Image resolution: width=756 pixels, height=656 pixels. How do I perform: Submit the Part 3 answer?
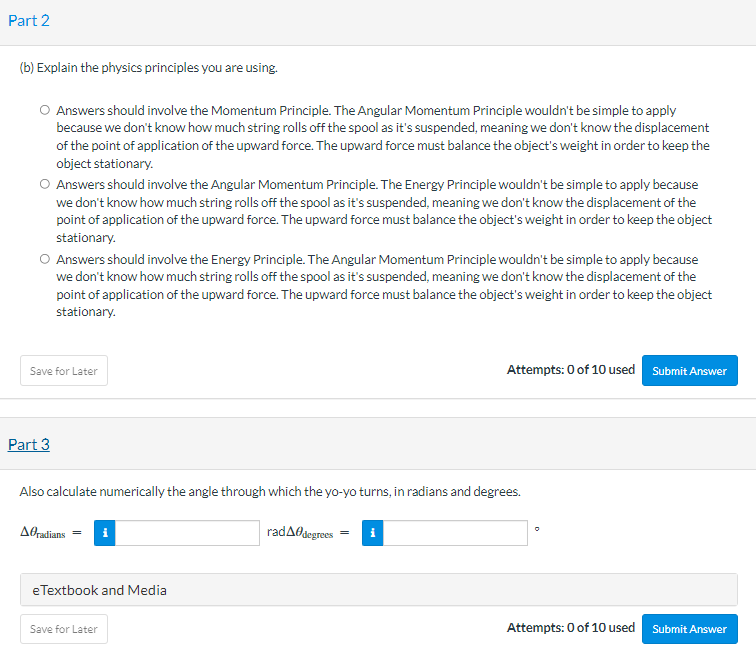[689, 629]
